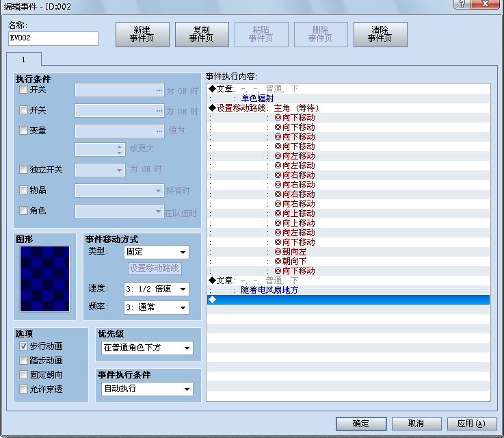Check the 踏步动画 option

pyautogui.click(x=23, y=361)
